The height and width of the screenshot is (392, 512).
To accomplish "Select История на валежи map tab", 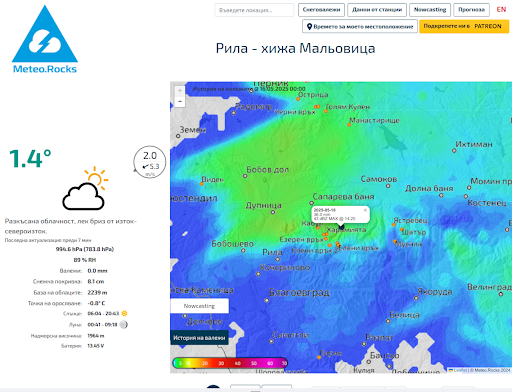I will tap(199, 338).
